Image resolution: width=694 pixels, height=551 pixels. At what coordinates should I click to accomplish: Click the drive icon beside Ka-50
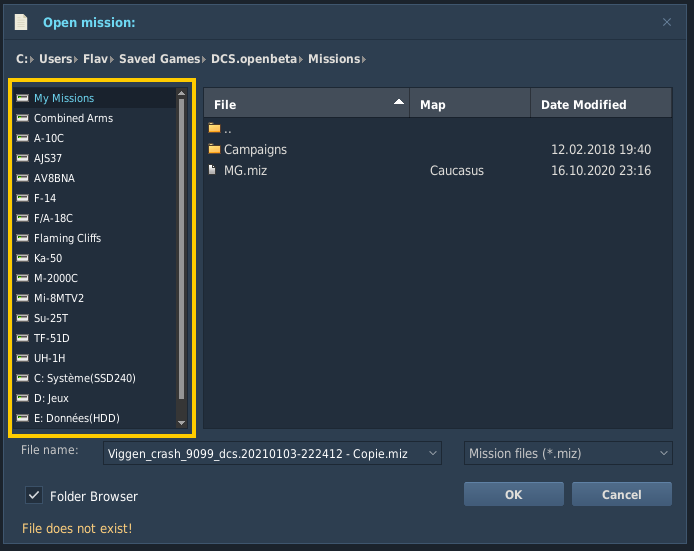(x=23, y=258)
